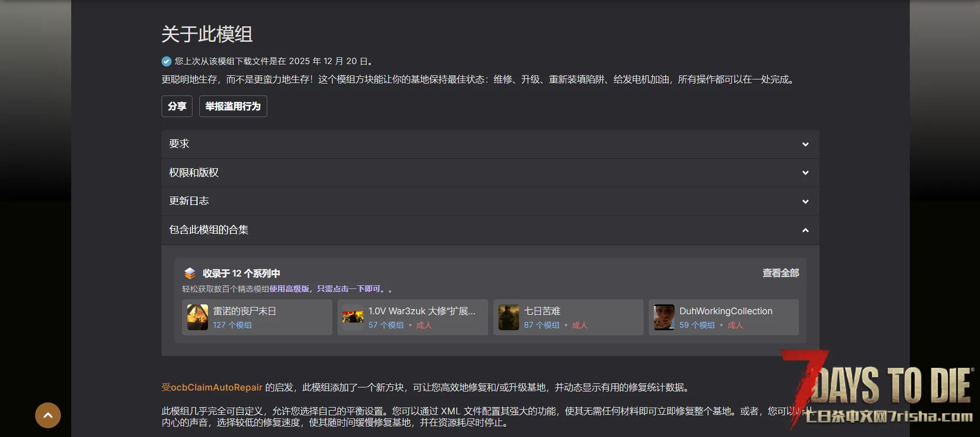Screen dimensions: 980x437
Task: Click the 更新日志 accordion header label
Action: (x=189, y=201)
